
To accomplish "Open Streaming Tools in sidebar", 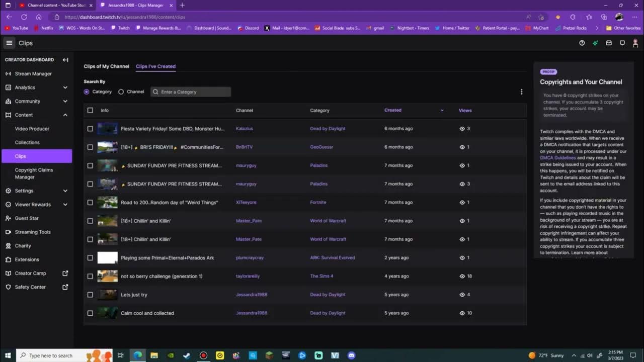I will (33, 232).
